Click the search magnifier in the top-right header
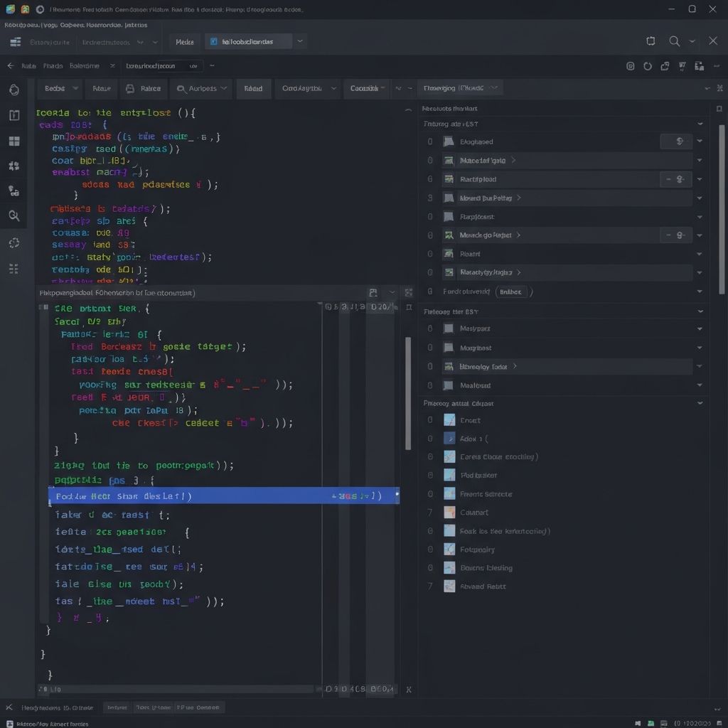728x728 pixels. click(x=674, y=41)
